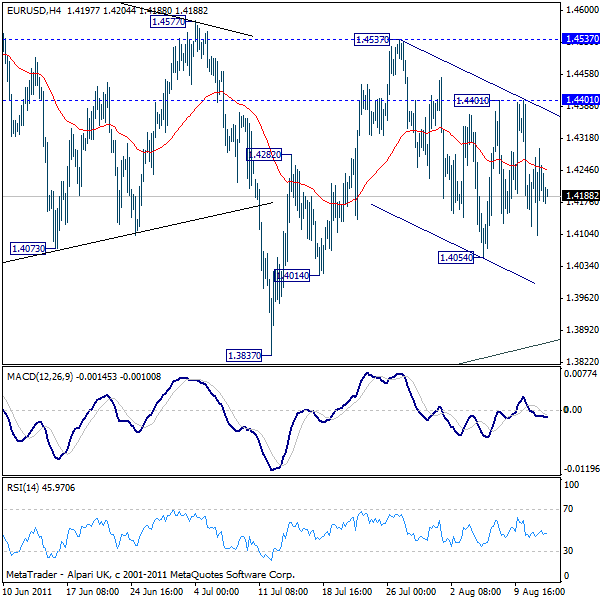Click the current price 1.41882 axis marker
Screen dimensions: 600x600
pos(581,196)
